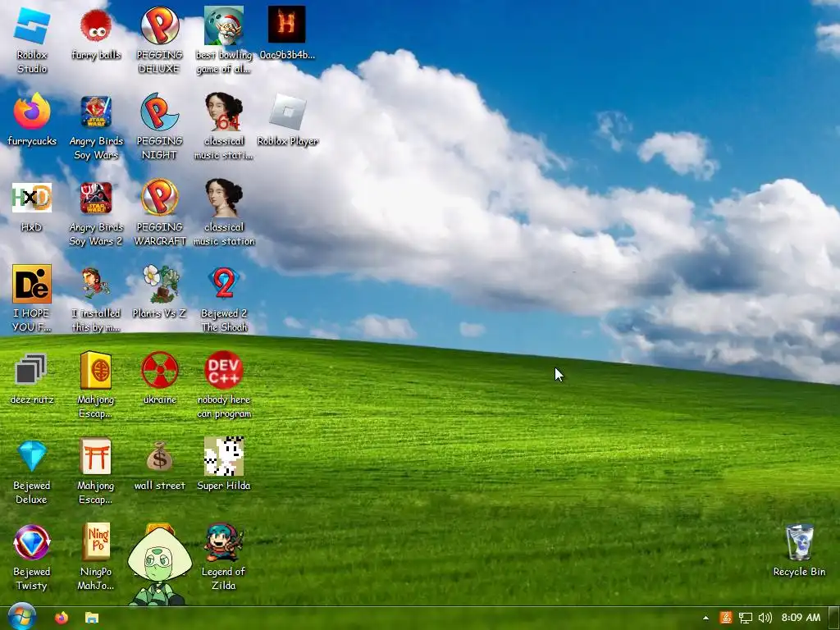The width and height of the screenshot is (840, 630).
Task: Click the green cartoon character overlay
Action: pos(159,566)
